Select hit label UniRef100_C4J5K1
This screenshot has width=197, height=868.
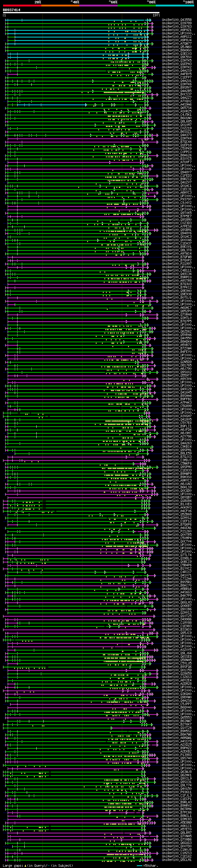click(177, 115)
